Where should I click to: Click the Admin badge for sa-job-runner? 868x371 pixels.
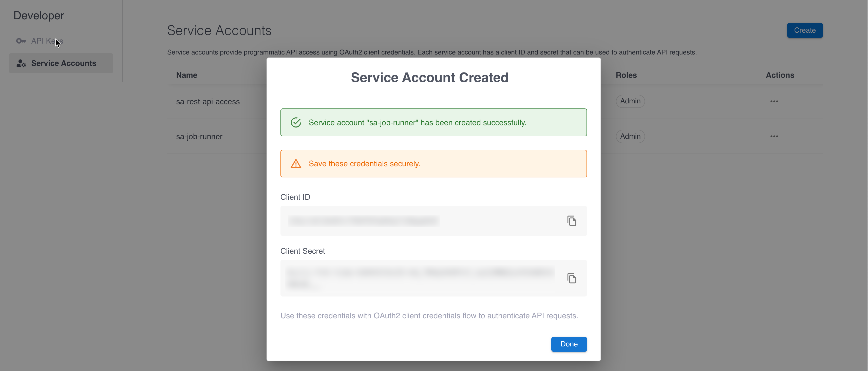click(x=630, y=136)
